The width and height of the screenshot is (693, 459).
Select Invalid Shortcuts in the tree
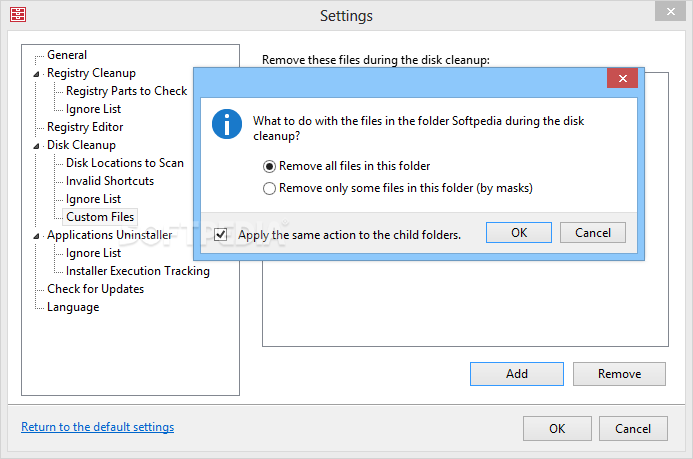pos(110,181)
